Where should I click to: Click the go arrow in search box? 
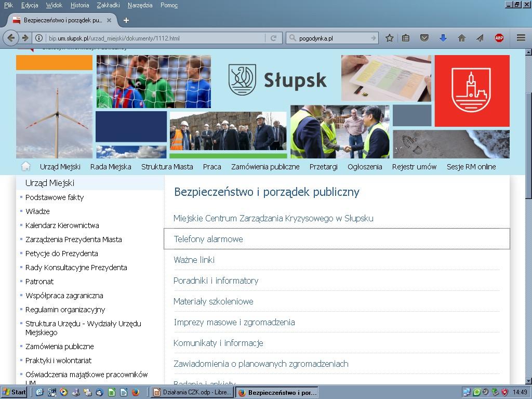373,38
